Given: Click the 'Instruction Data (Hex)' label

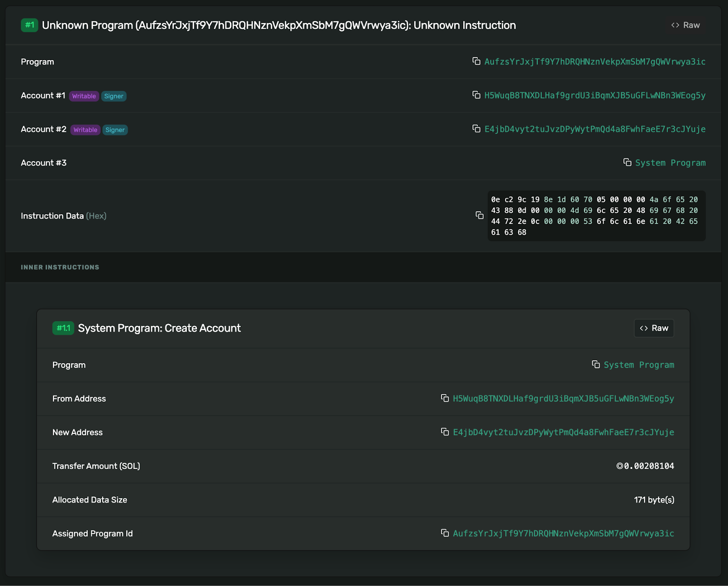Looking at the screenshot, I should tap(64, 216).
